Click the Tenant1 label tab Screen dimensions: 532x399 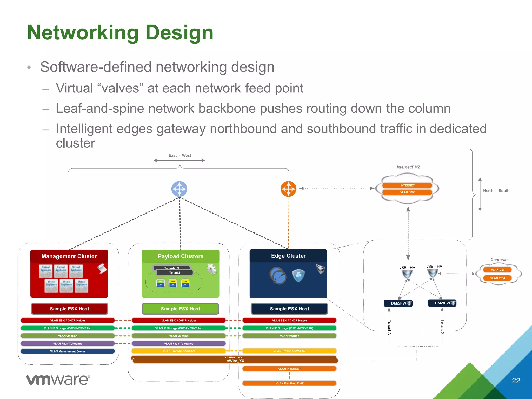tap(175, 272)
